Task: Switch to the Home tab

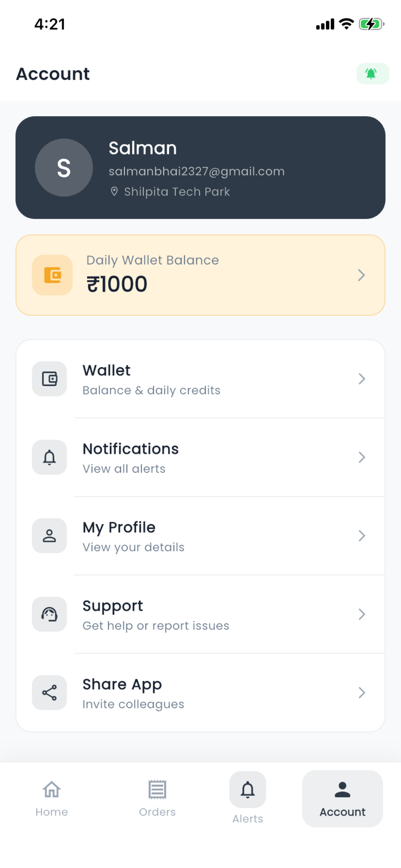Action: 52,799
